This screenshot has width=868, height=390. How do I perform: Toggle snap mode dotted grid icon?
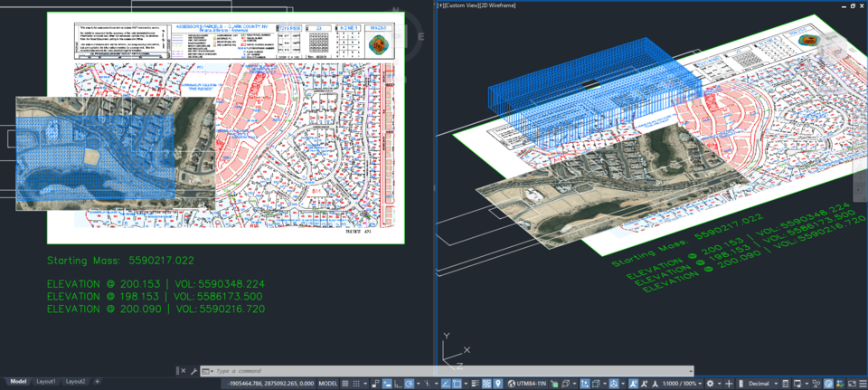[356, 384]
